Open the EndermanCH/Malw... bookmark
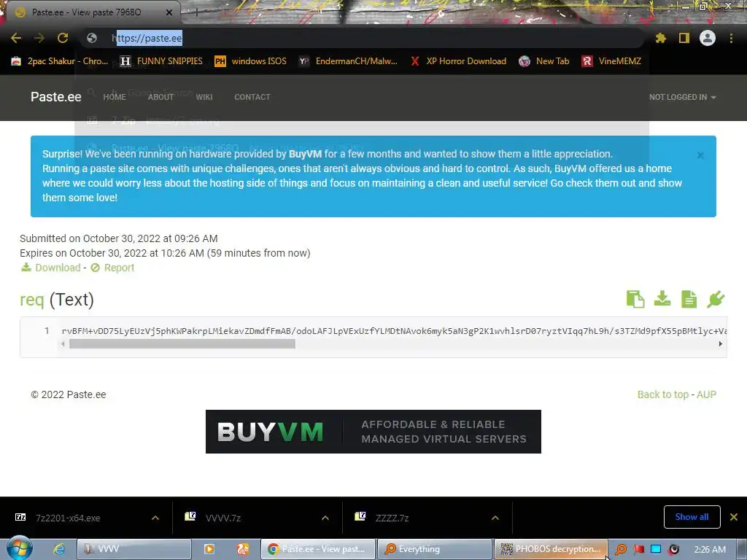 coord(348,61)
